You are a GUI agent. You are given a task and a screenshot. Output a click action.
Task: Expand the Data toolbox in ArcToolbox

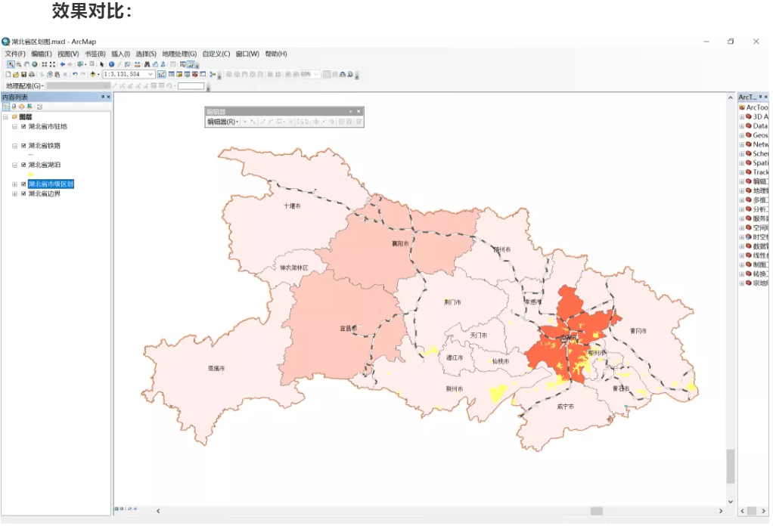pos(741,126)
